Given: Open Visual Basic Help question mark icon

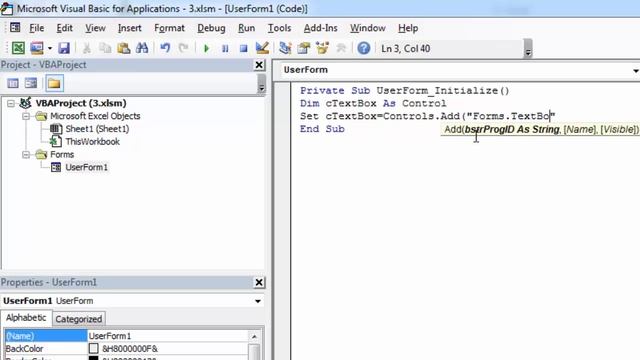Looking at the screenshot, I should point(364,48).
